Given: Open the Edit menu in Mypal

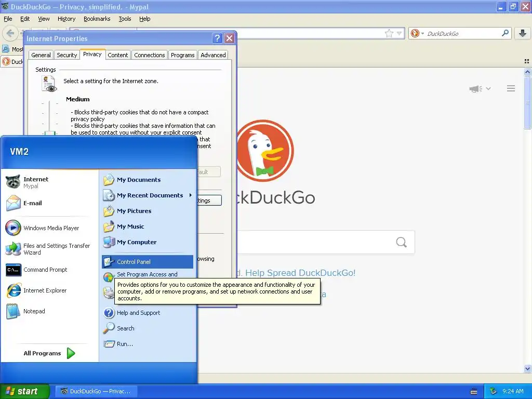Looking at the screenshot, I should click(25, 19).
